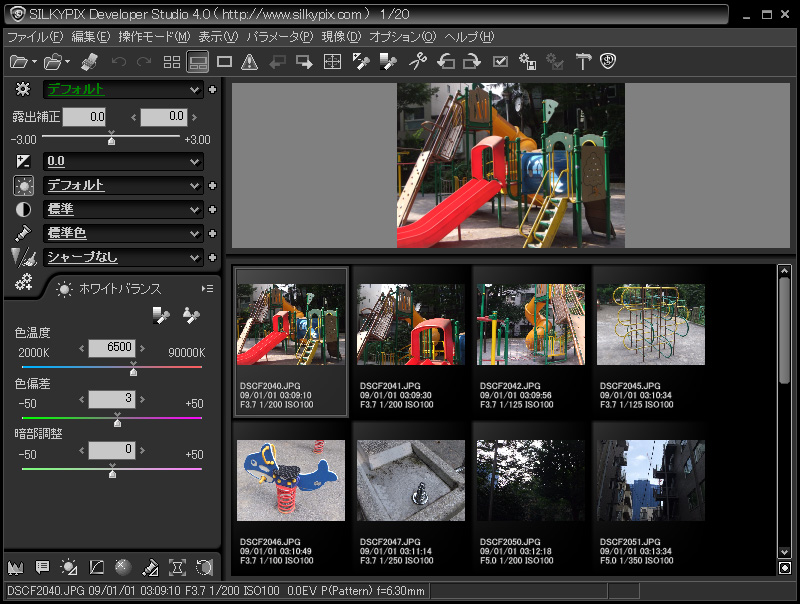Open the histogram display icon
The height and width of the screenshot is (604, 800).
[15, 567]
